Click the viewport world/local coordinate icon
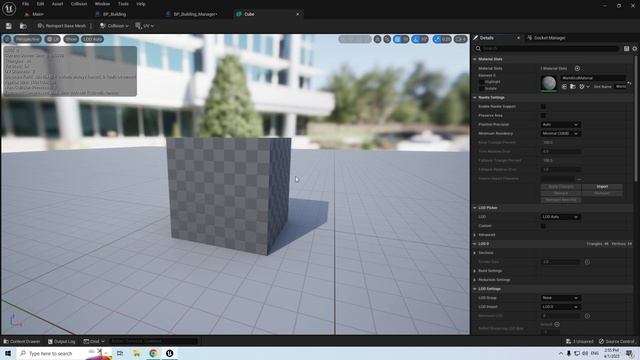Image resolution: width=640 pixels, height=360 pixels. (378, 39)
